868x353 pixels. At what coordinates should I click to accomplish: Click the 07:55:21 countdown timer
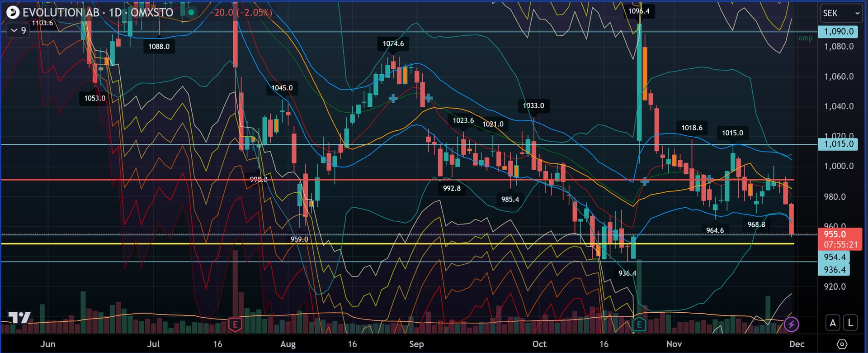point(840,245)
